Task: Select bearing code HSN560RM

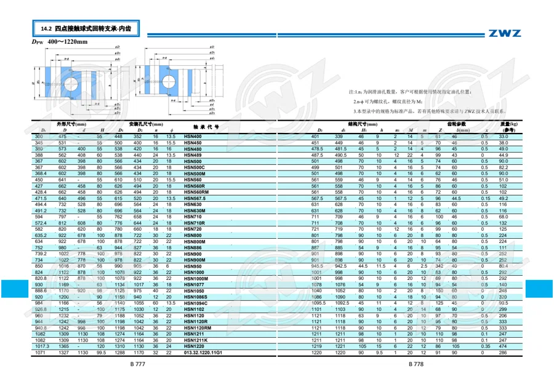Action: coord(196,192)
